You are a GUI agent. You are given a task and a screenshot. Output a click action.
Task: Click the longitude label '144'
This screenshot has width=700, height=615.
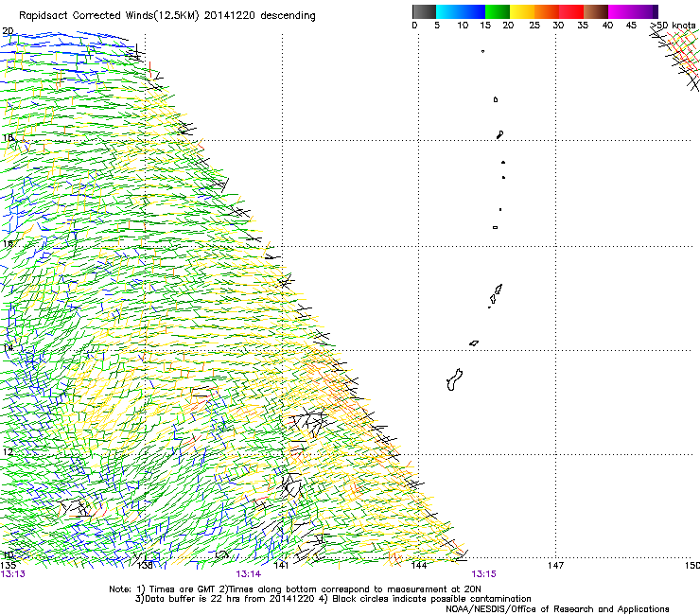click(x=418, y=566)
